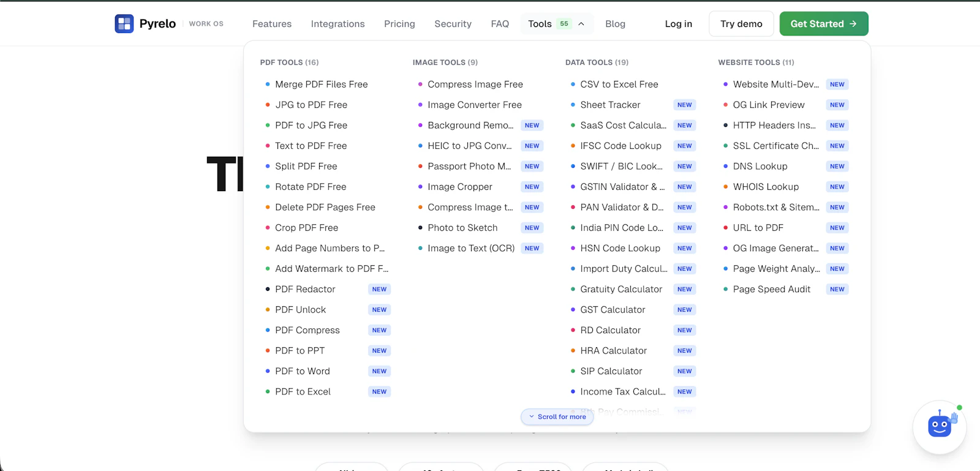Click the Log in link
The width and height of the screenshot is (980, 471).
click(679, 24)
